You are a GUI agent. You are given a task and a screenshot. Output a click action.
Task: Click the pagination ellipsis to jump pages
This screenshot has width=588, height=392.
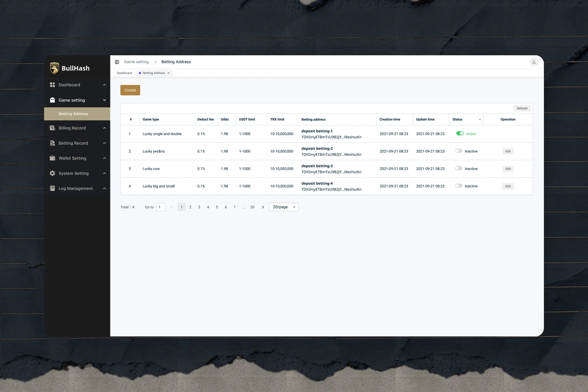pyautogui.click(x=243, y=207)
